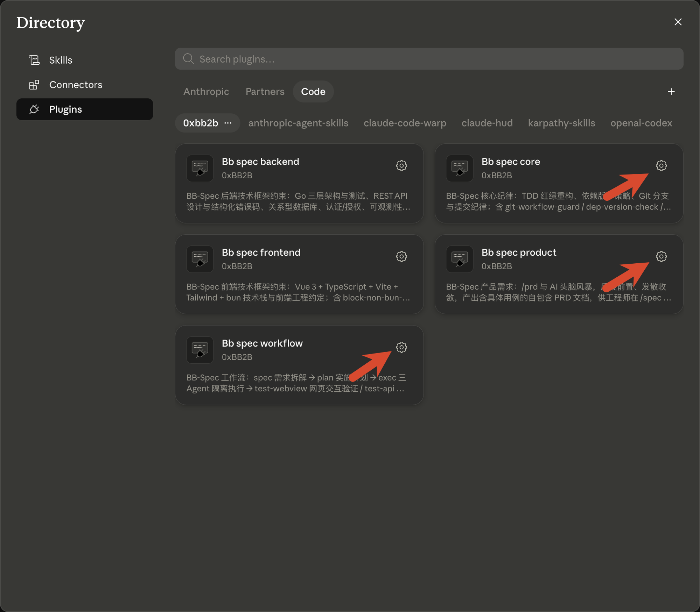Open the Connectors section
Screen dimensions: 700x612
85,85
